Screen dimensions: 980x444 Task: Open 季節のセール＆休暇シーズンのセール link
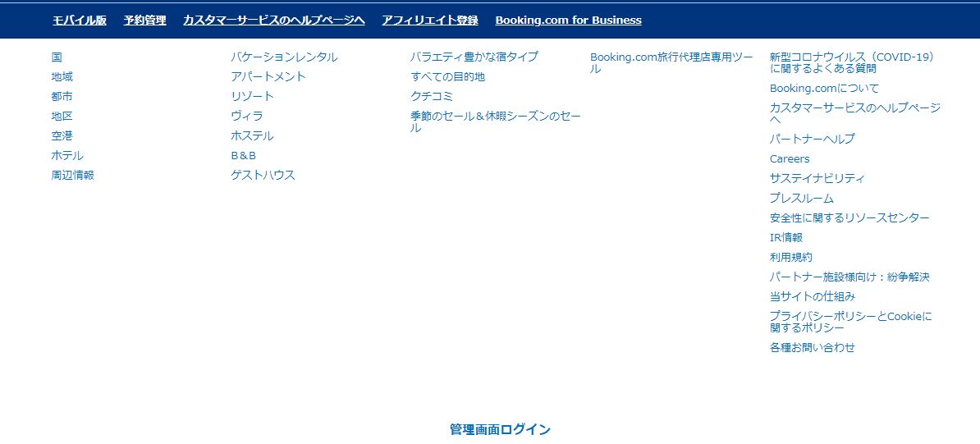pos(495,122)
